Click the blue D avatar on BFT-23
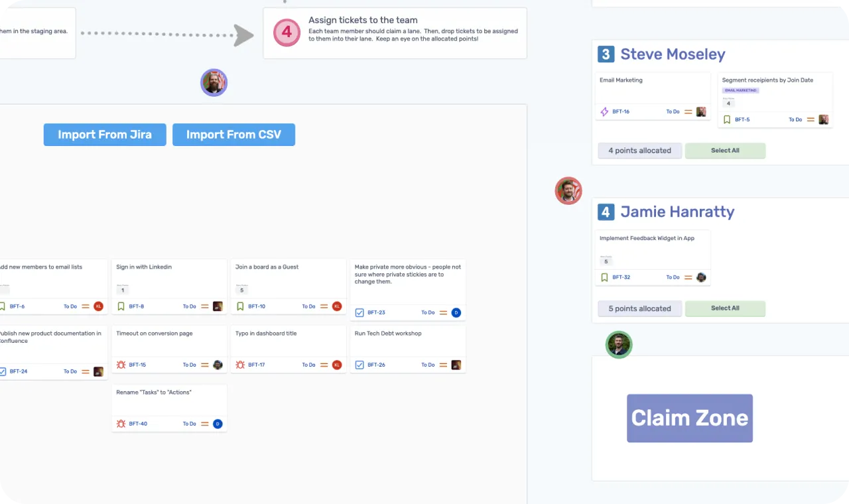 [456, 312]
